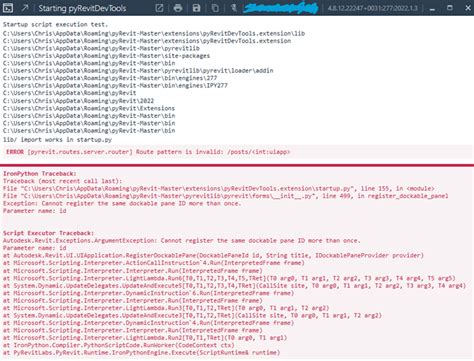The image size is (474, 361).
Task: Click the 'LightLambda.Run2' stack line
Action: [145, 338]
